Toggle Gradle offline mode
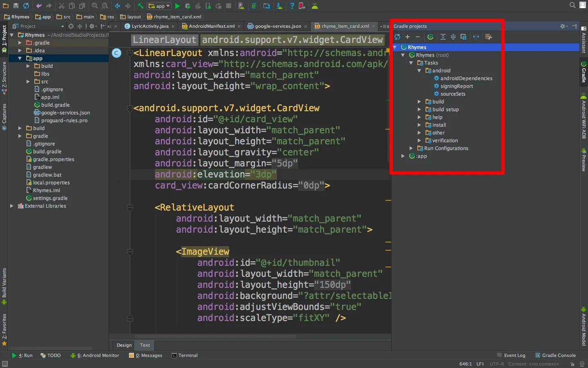Image resolution: width=588 pixels, height=368 pixels. coord(476,37)
